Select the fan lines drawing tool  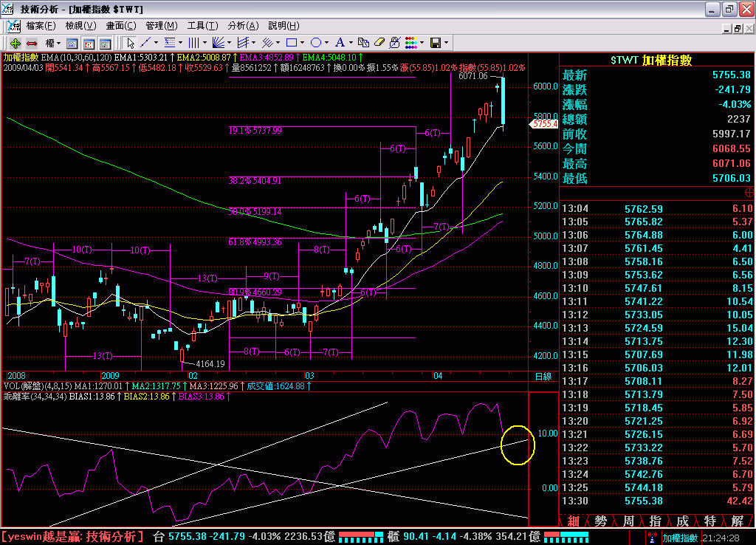pyautogui.click(x=218, y=43)
